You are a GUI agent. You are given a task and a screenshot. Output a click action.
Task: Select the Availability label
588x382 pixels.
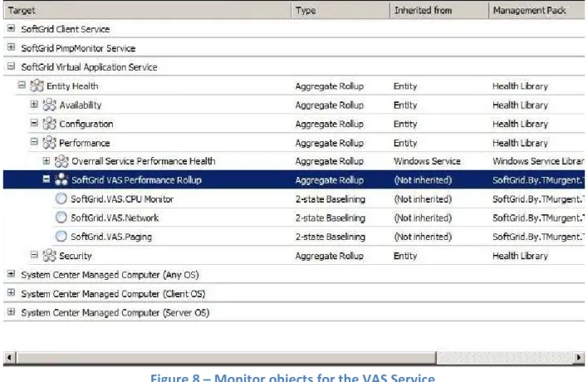[x=81, y=105]
